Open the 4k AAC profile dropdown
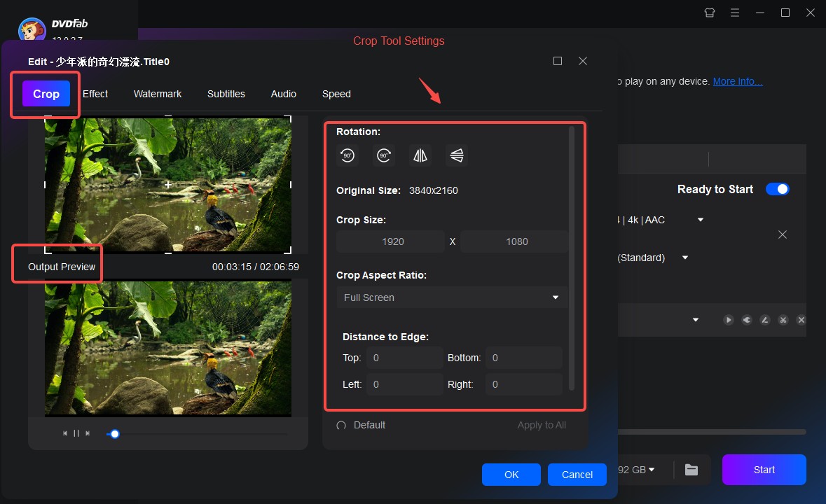The image size is (826, 504). click(x=699, y=219)
